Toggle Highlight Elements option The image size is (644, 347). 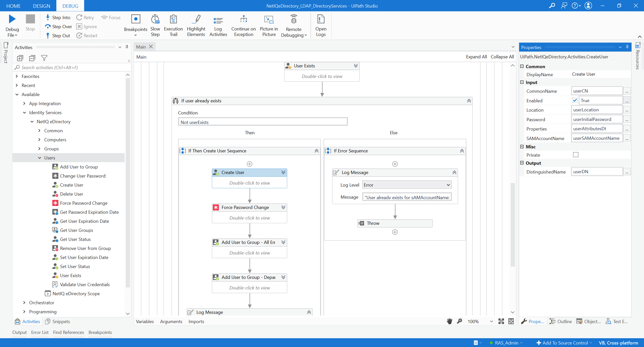pyautogui.click(x=196, y=25)
